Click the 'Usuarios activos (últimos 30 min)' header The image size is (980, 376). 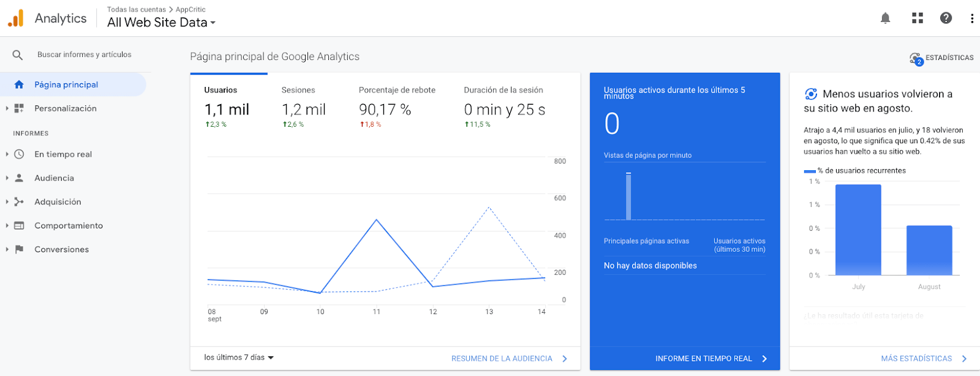(739, 245)
